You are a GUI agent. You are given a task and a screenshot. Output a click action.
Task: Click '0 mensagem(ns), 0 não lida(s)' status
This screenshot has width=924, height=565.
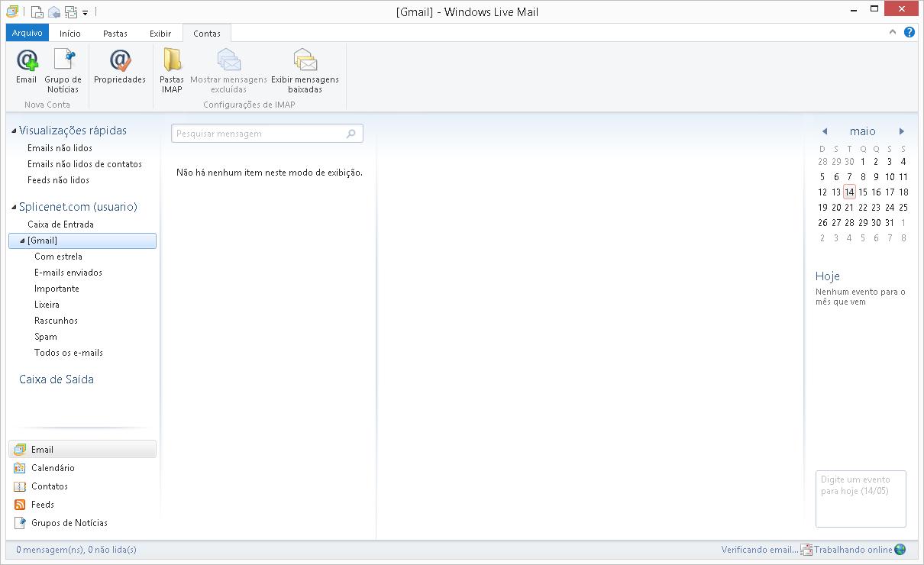(76, 550)
